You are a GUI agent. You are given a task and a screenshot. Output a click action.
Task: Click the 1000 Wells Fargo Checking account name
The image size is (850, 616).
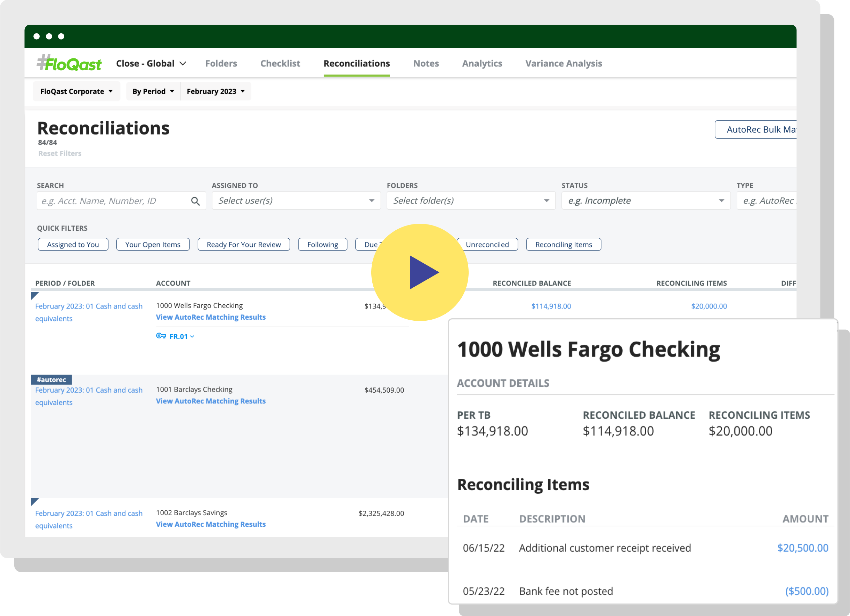point(200,305)
